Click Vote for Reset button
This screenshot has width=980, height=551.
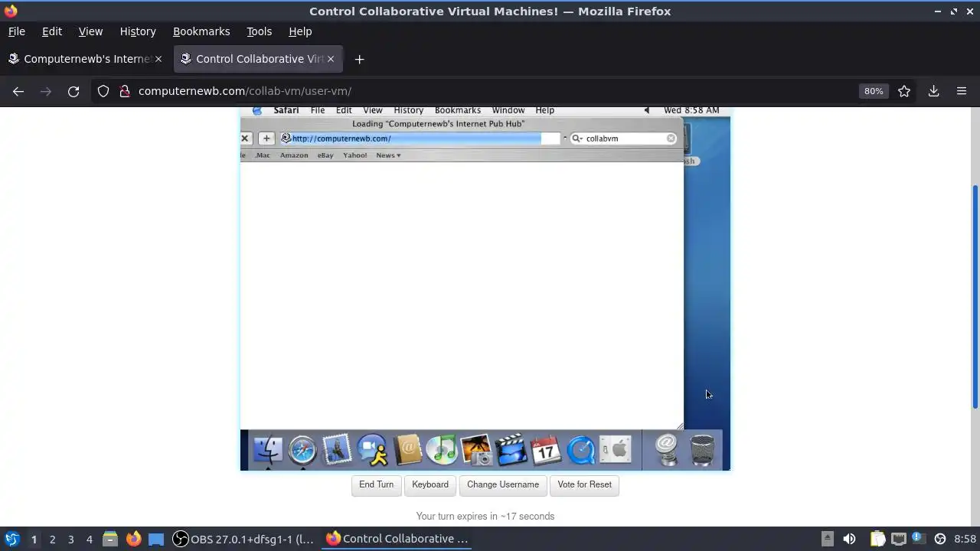pyautogui.click(x=585, y=484)
